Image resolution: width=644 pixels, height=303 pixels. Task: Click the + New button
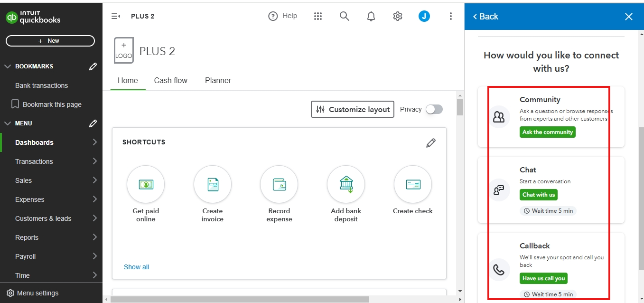pyautogui.click(x=50, y=41)
